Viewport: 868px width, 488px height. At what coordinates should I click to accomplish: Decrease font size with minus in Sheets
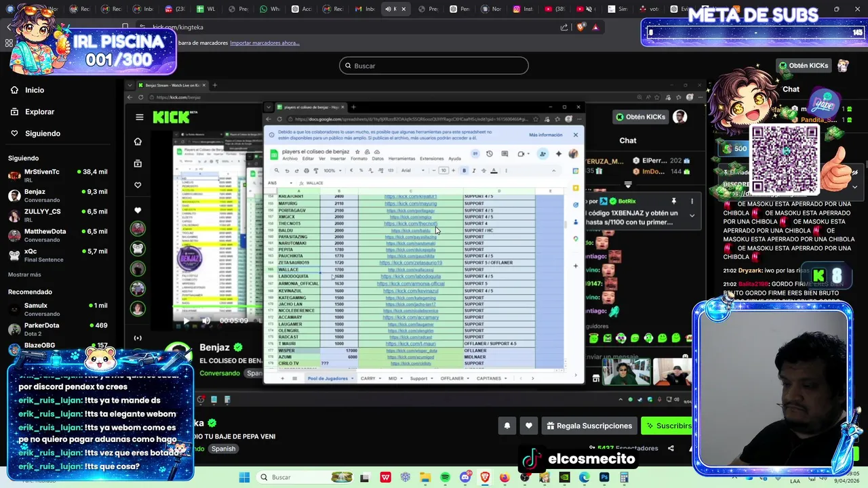click(434, 171)
